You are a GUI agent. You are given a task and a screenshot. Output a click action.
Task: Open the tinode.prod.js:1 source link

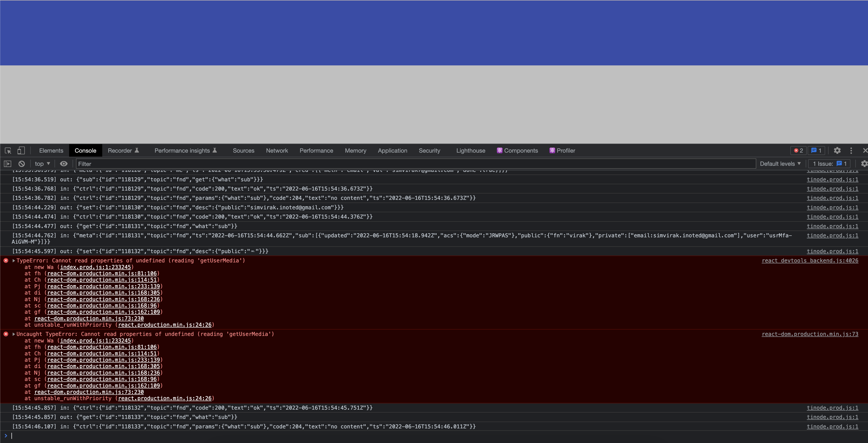(x=833, y=180)
